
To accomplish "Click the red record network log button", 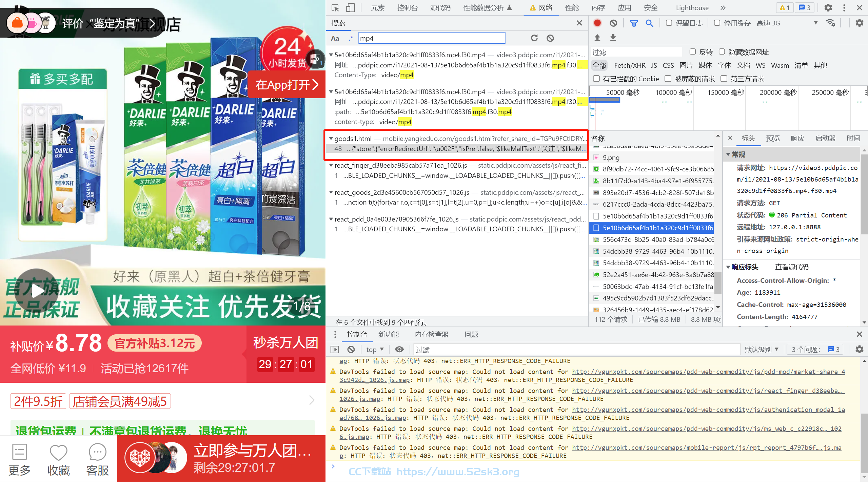I will [x=597, y=23].
